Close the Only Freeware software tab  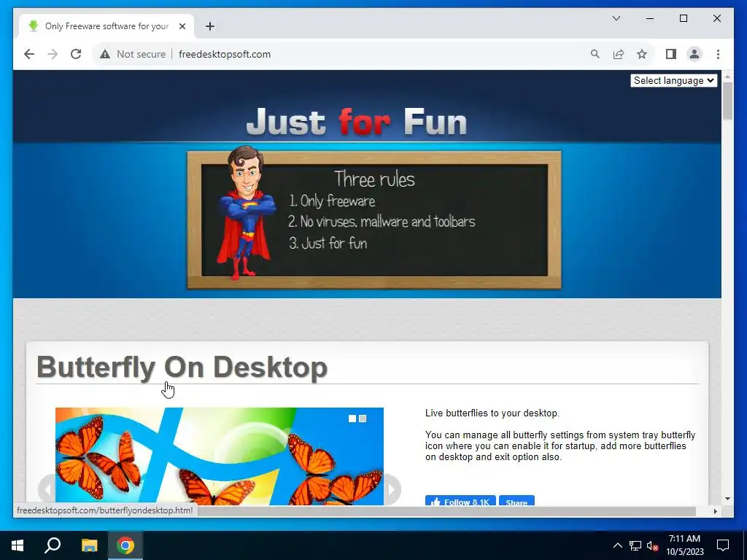[182, 26]
